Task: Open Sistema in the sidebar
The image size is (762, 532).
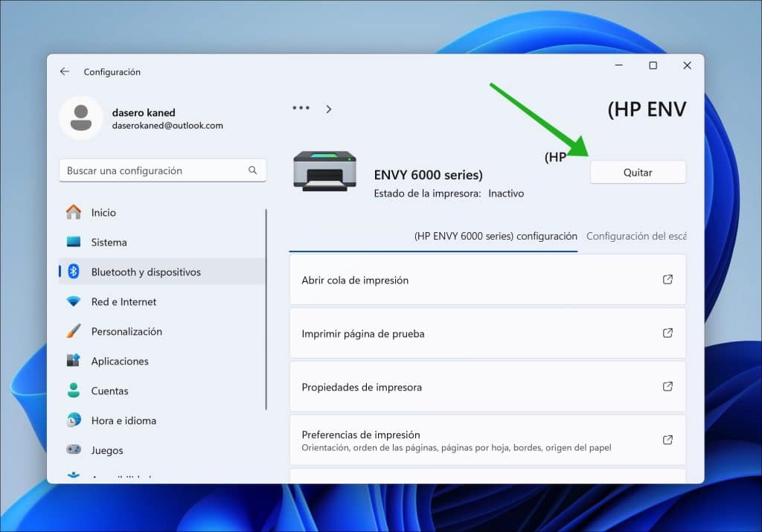Action: [162, 242]
